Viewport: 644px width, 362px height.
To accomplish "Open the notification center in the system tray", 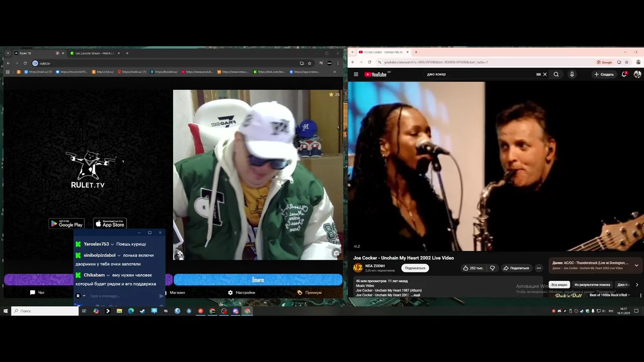I will coord(636,311).
